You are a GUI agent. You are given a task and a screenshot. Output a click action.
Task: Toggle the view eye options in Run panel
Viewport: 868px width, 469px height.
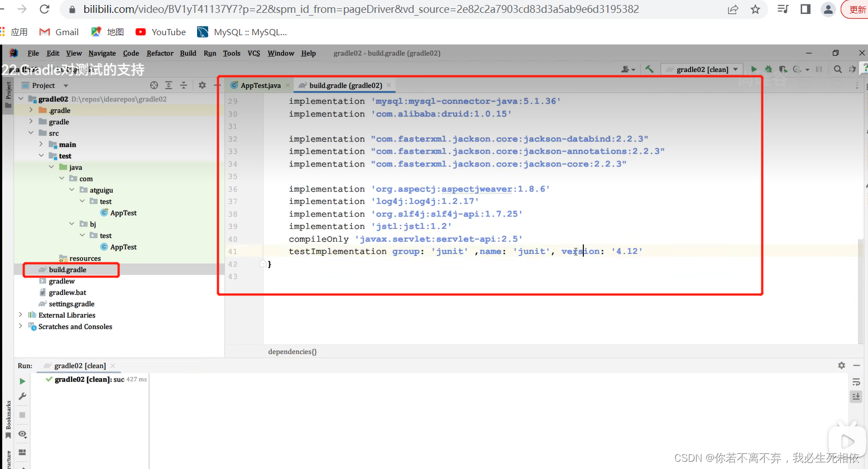pos(22,434)
